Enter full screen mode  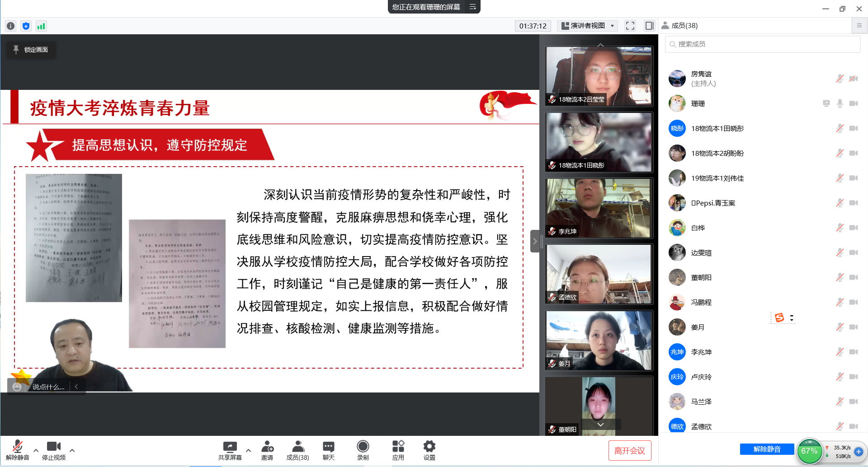click(x=630, y=26)
